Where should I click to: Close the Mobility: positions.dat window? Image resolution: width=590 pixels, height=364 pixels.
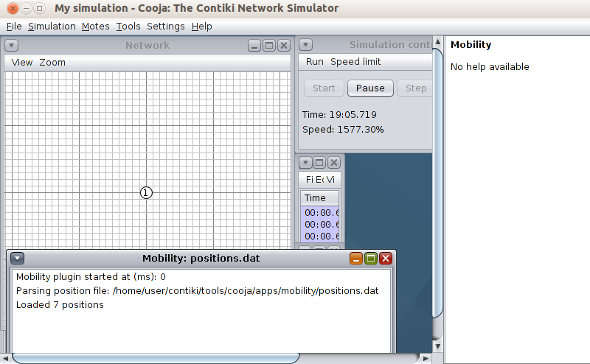click(x=386, y=259)
